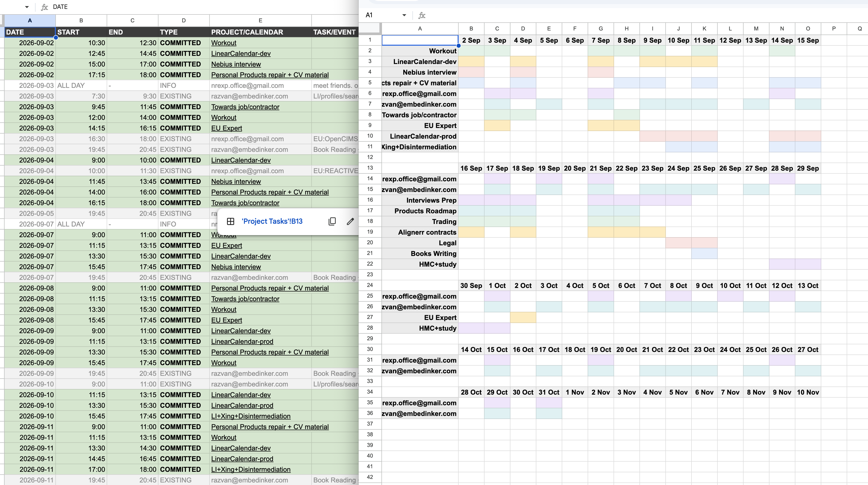The height and width of the screenshot is (485, 868).
Task: Select the 10 Nov date cell
Action: (808, 392)
